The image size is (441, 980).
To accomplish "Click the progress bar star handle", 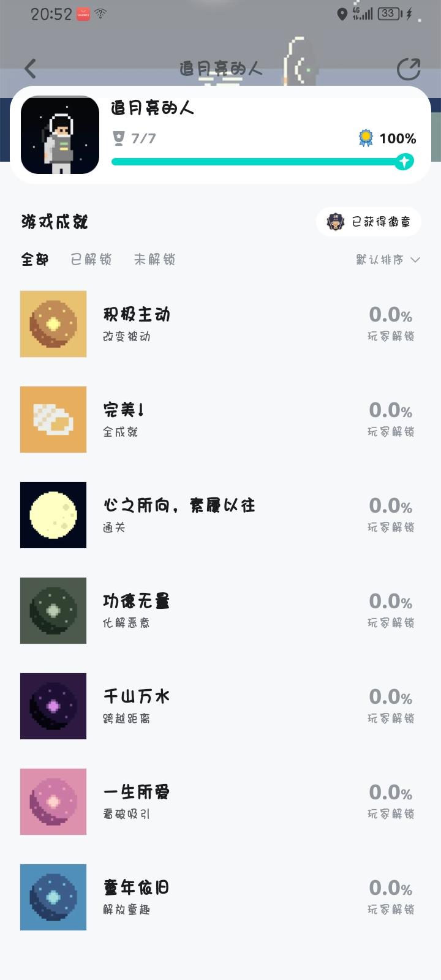I will pyautogui.click(x=404, y=162).
